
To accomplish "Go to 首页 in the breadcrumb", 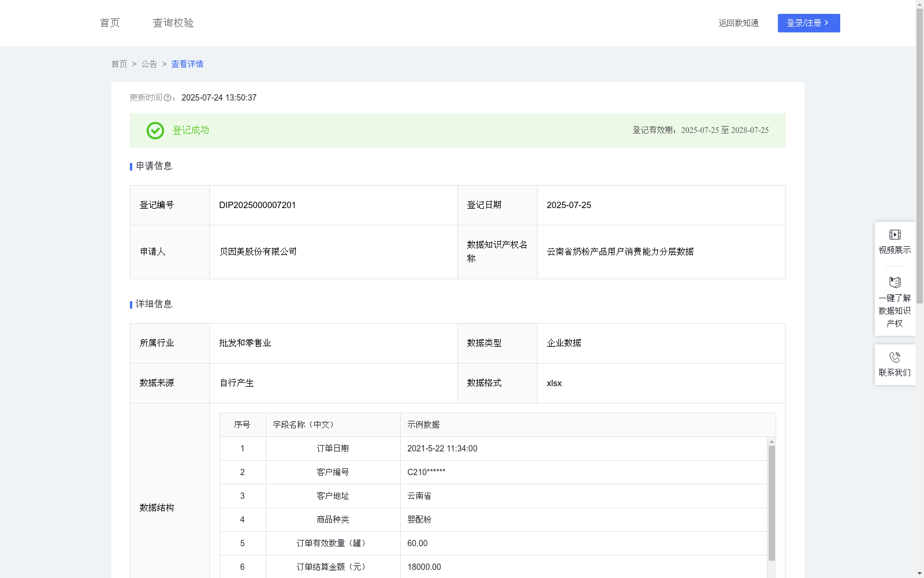I will 119,64.
